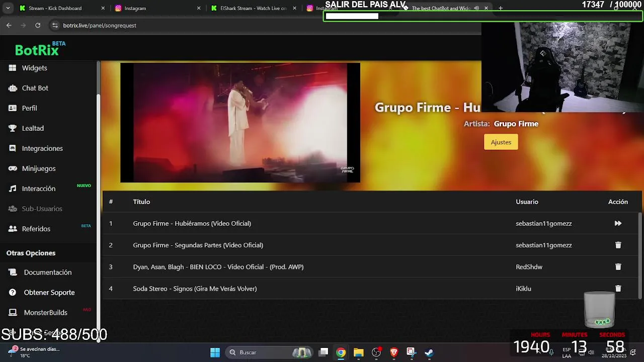Click the Perfil card icon
Image resolution: width=644 pixels, height=362 pixels.
coord(13,108)
